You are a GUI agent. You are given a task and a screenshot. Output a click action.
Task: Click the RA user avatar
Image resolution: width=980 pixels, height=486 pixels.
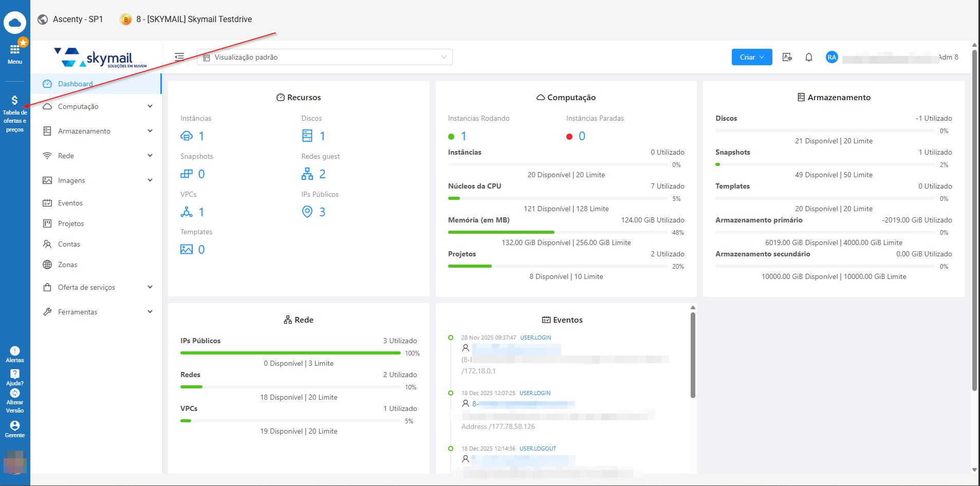[x=831, y=57]
